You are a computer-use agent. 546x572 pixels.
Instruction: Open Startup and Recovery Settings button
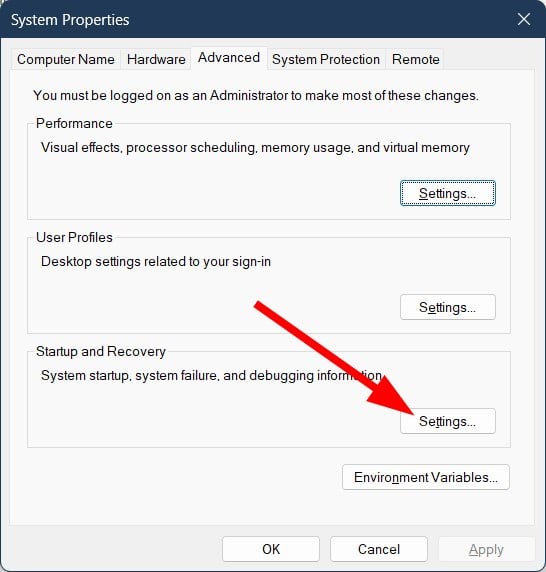[448, 421]
